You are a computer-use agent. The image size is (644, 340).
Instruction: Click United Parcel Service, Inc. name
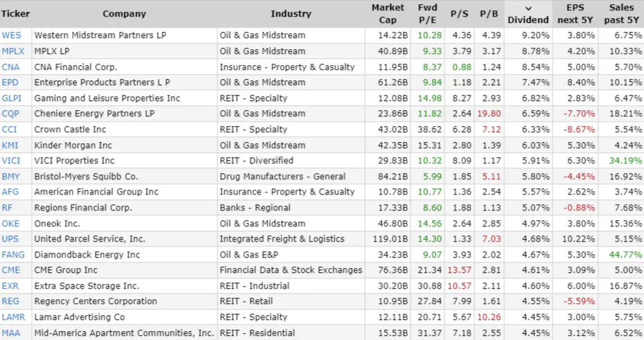(x=90, y=239)
